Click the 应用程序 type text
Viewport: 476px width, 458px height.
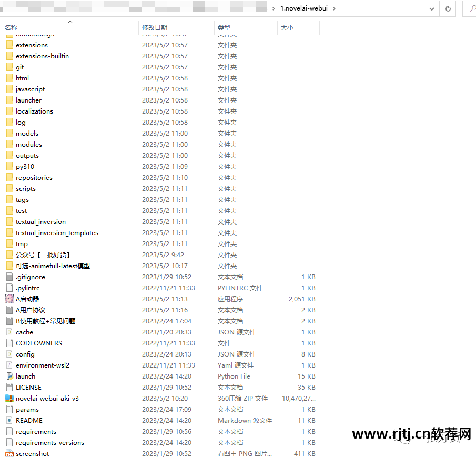(x=230, y=299)
